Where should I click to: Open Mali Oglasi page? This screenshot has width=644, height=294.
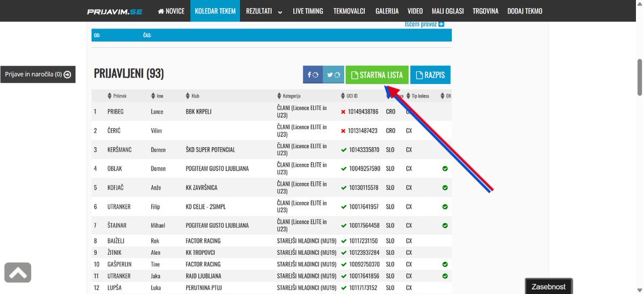447,11
